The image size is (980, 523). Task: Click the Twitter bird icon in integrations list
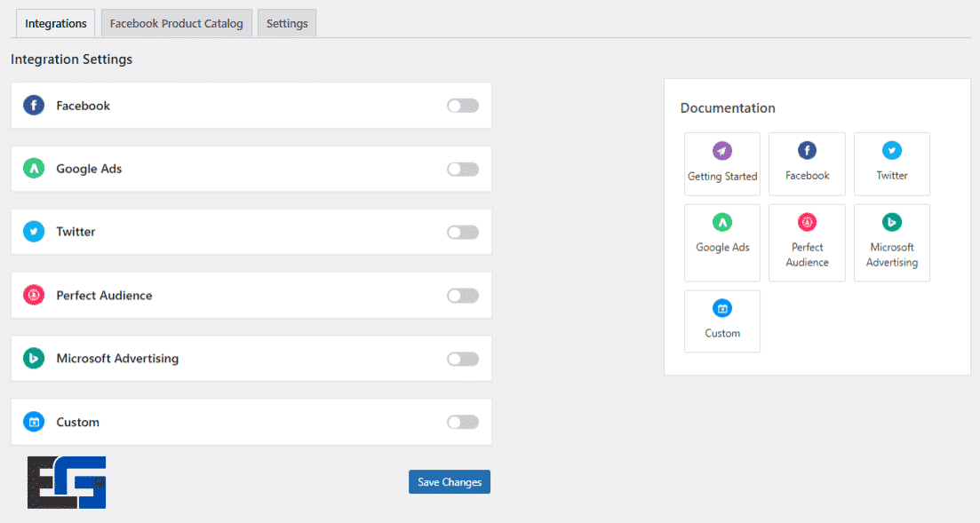(34, 232)
